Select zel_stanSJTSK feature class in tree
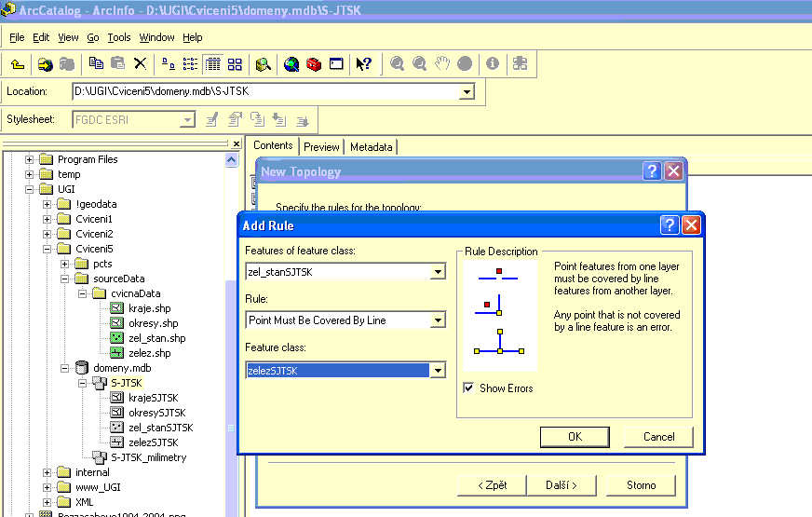 pos(160,428)
